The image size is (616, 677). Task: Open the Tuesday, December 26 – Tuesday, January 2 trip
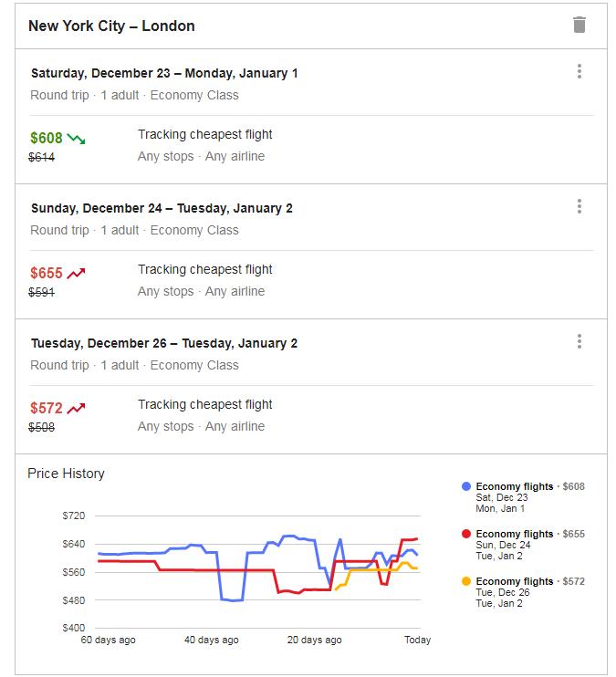[x=164, y=344]
